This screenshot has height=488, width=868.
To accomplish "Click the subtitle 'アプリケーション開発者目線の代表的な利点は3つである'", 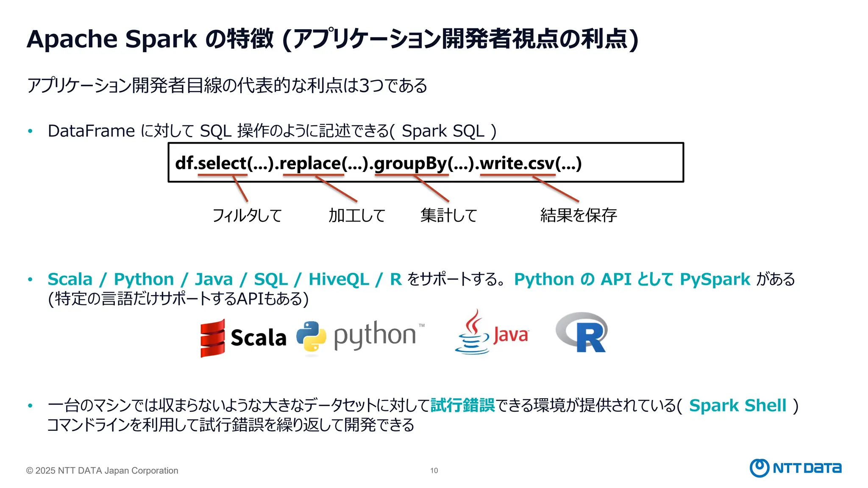I will point(227,86).
